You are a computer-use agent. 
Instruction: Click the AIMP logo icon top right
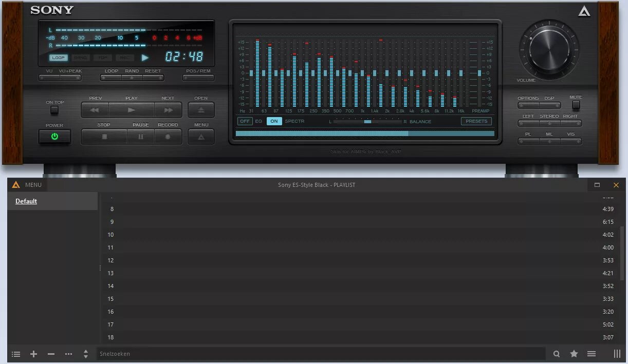tap(583, 10)
